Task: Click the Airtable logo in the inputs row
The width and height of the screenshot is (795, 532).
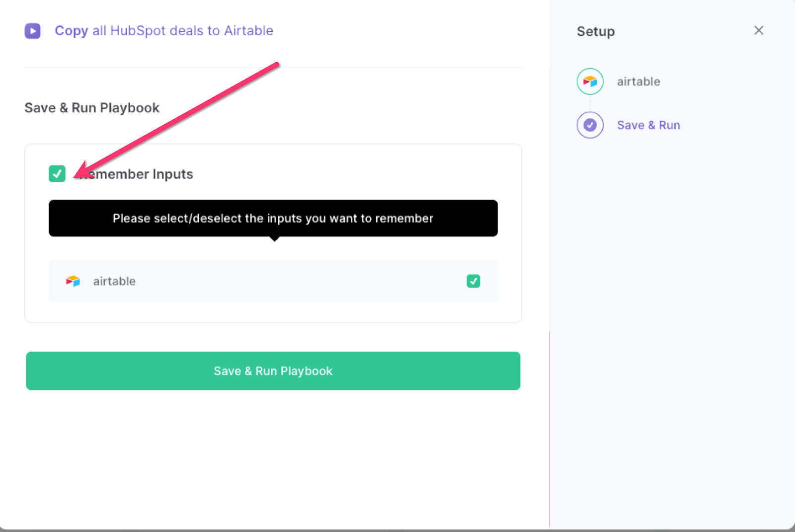Action: tap(73, 281)
